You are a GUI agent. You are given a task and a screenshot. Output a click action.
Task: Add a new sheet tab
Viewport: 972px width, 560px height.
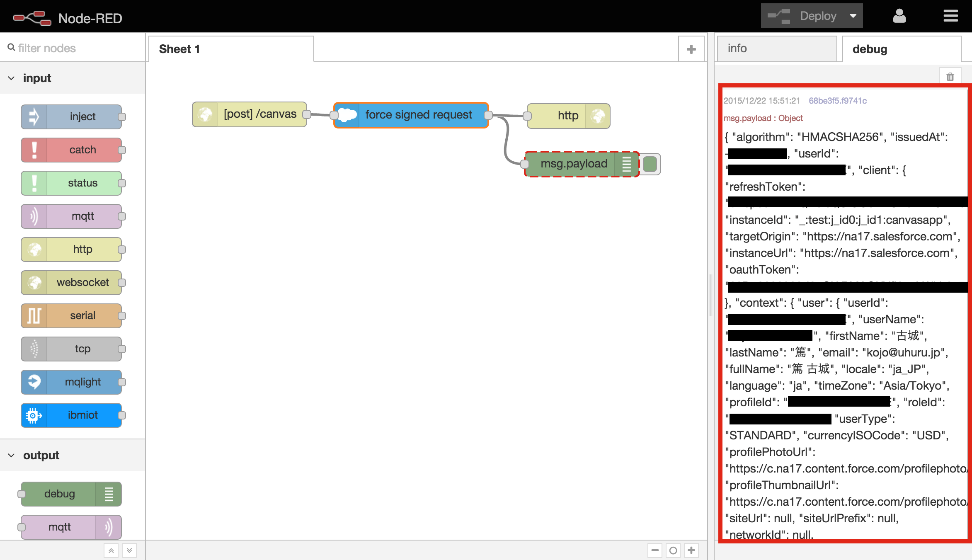(691, 47)
